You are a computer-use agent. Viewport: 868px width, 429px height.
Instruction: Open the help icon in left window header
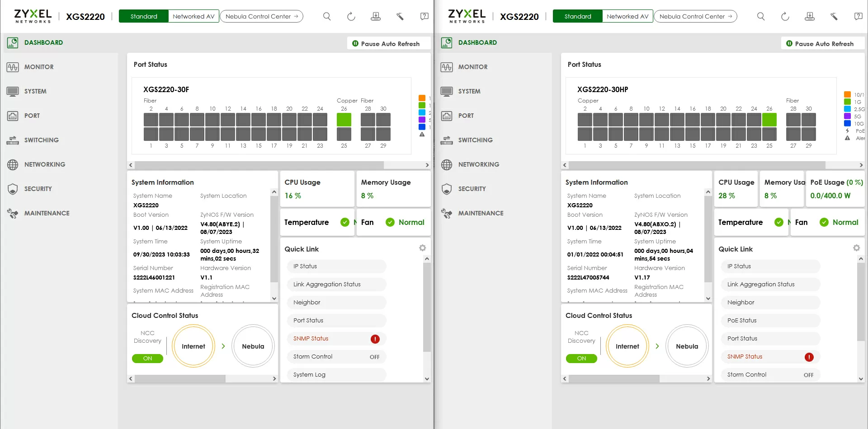pos(425,16)
